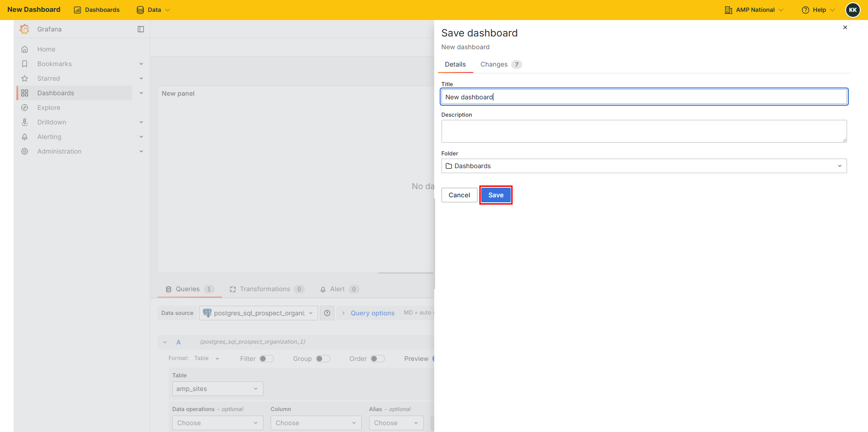Click the PostgreSQL data source icon
Image resolution: width=868 pixels, height=432 pixels.
coord(207,313)
